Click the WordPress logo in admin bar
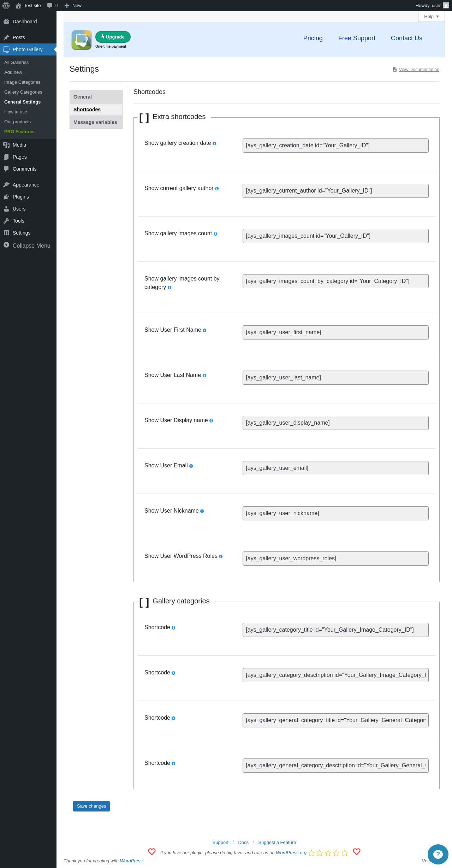 [6, 6]
